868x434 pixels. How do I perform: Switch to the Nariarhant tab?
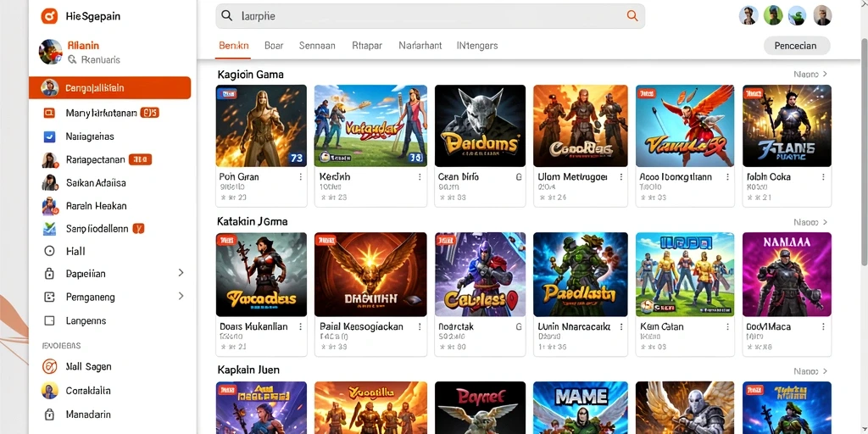pyautogui.click(x=420, y=46)
